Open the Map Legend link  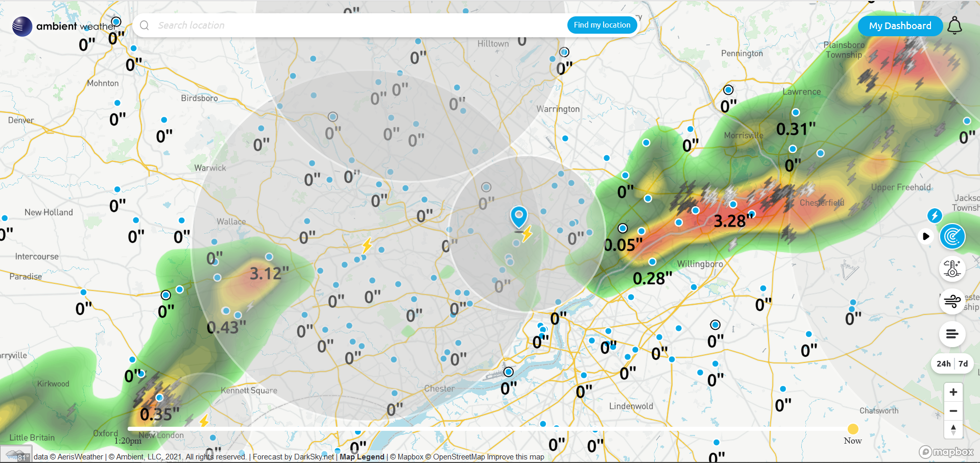pyautogui.click(x=362, y=457)
